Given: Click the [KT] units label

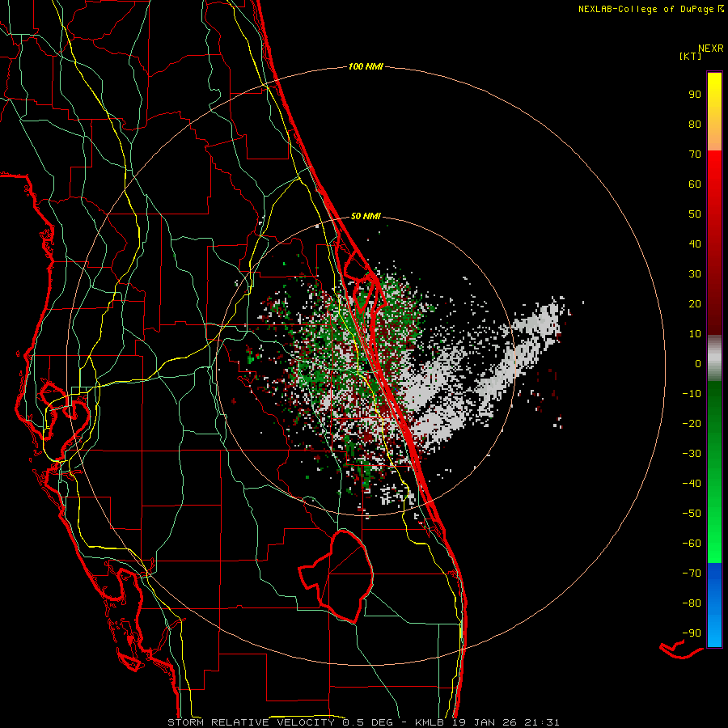Looking at the screenshot, I should (691, 56).
